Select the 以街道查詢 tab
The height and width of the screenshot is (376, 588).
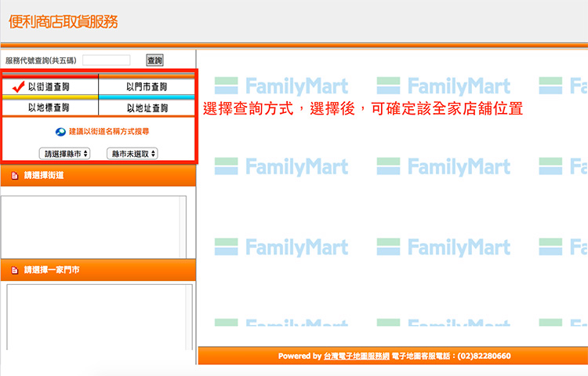point(50,87)
